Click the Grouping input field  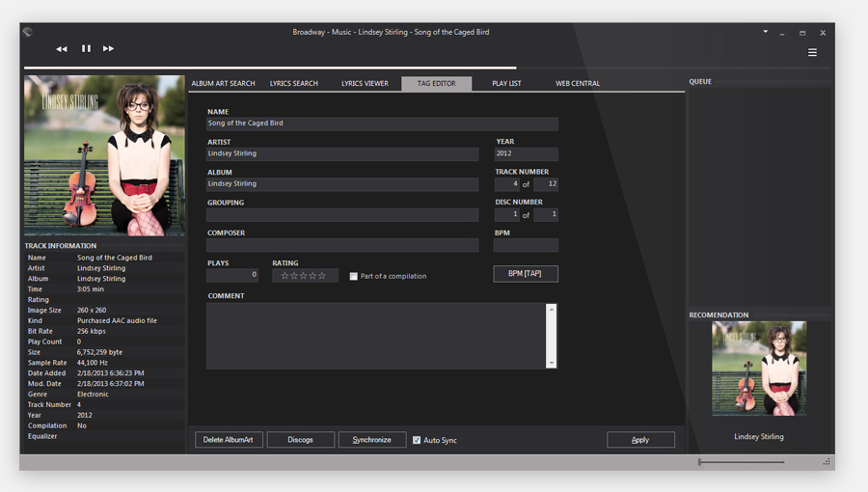pos(342,215)
